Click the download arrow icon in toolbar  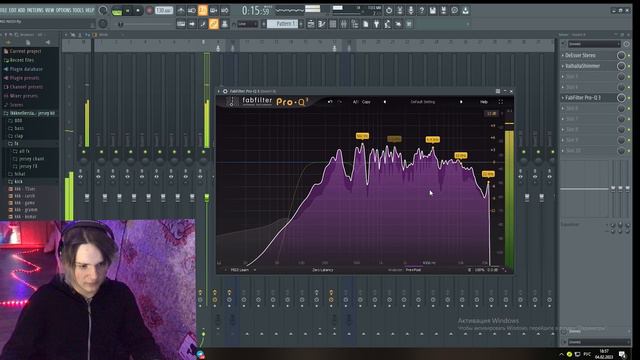pyautogui.click(x=465, y=11)
